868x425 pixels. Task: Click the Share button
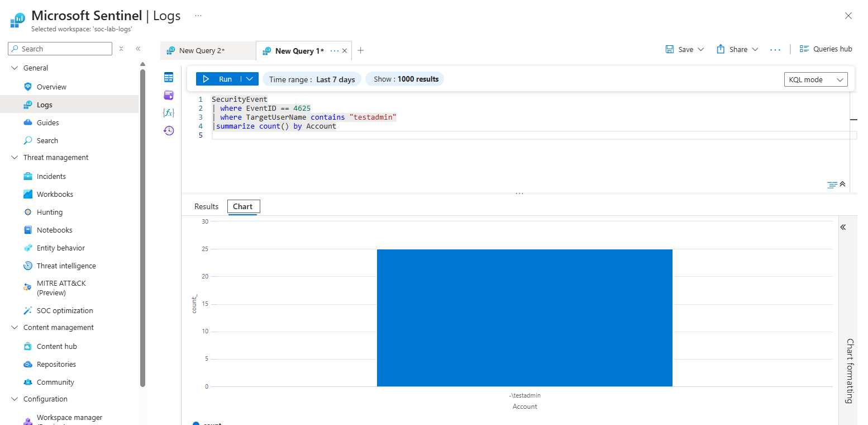click(732, 49)
